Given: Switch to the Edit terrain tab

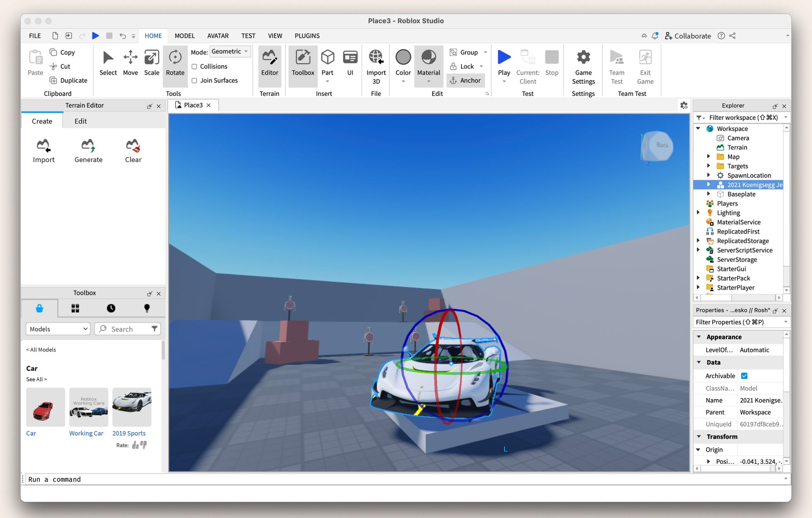Looking at the screenshot, I should point(80,121).
